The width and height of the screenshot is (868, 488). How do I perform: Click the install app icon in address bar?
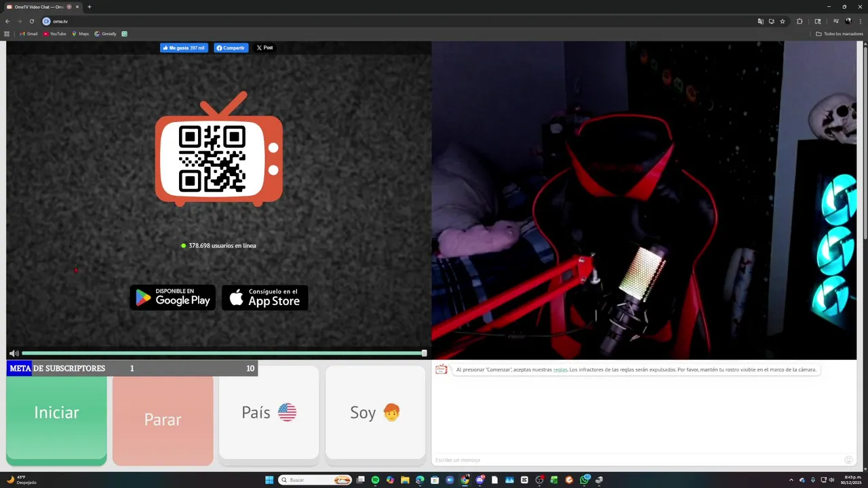point(772,21)
